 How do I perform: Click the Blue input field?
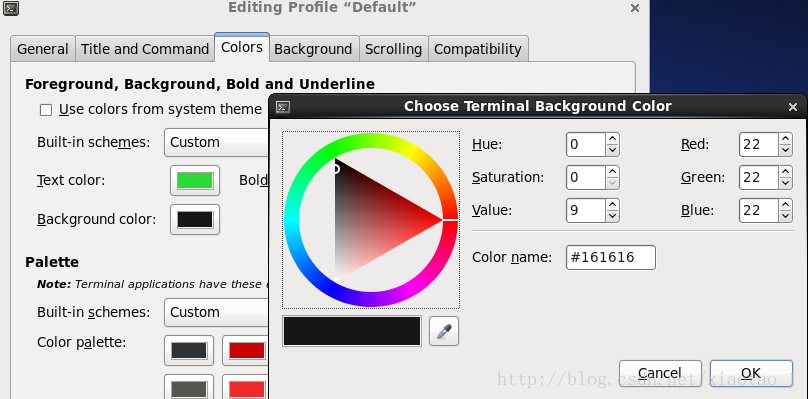759,210
